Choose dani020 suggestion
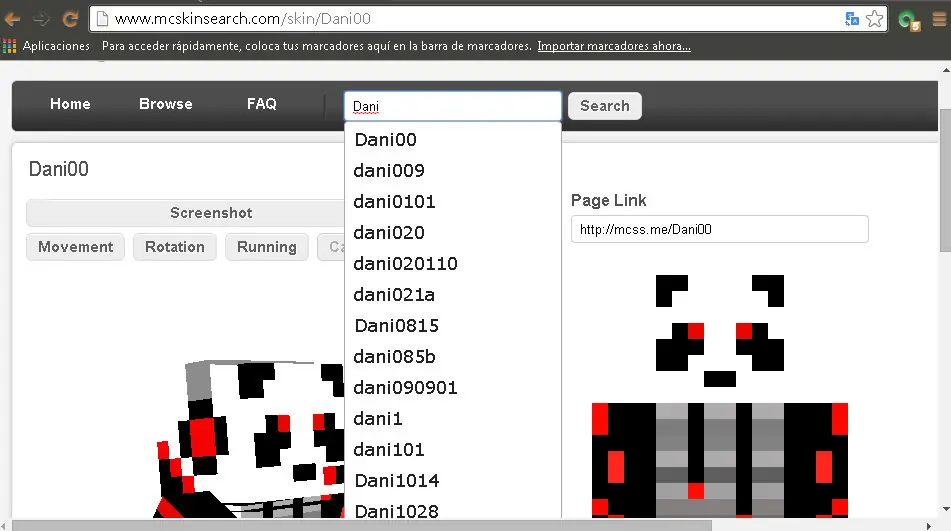Screen dimensions: 951x531 pos(452,233)
